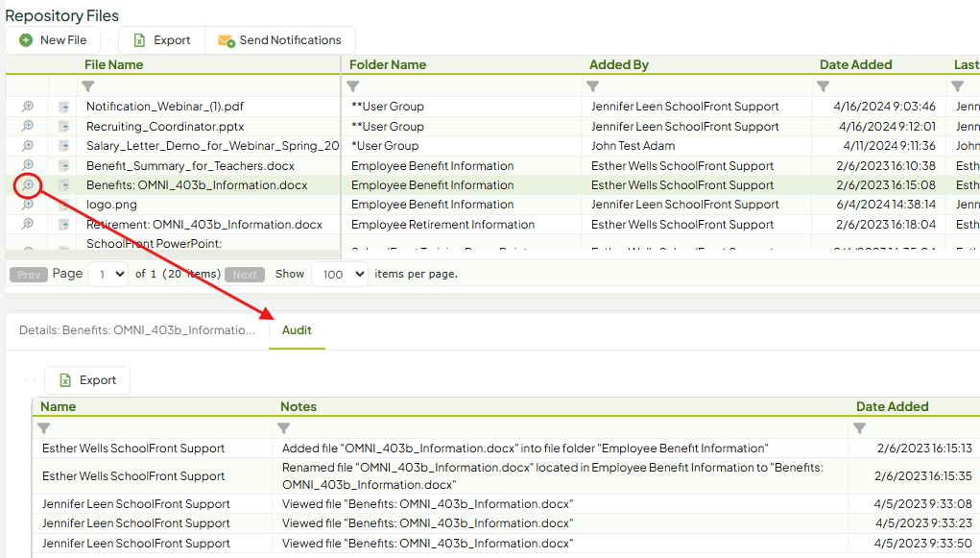The height and width of the screenshot is (558, 980).
Task: Open the items per page dropdown
Action: [x=340, y=274]
